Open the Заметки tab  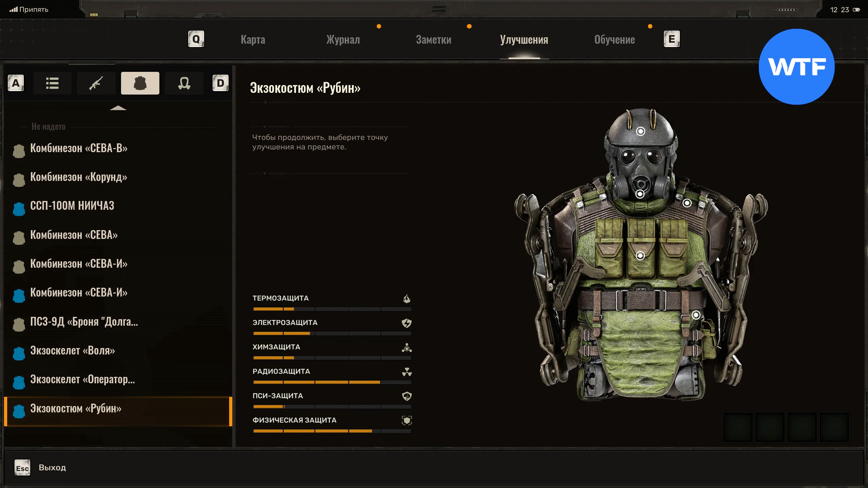[433, 40]
